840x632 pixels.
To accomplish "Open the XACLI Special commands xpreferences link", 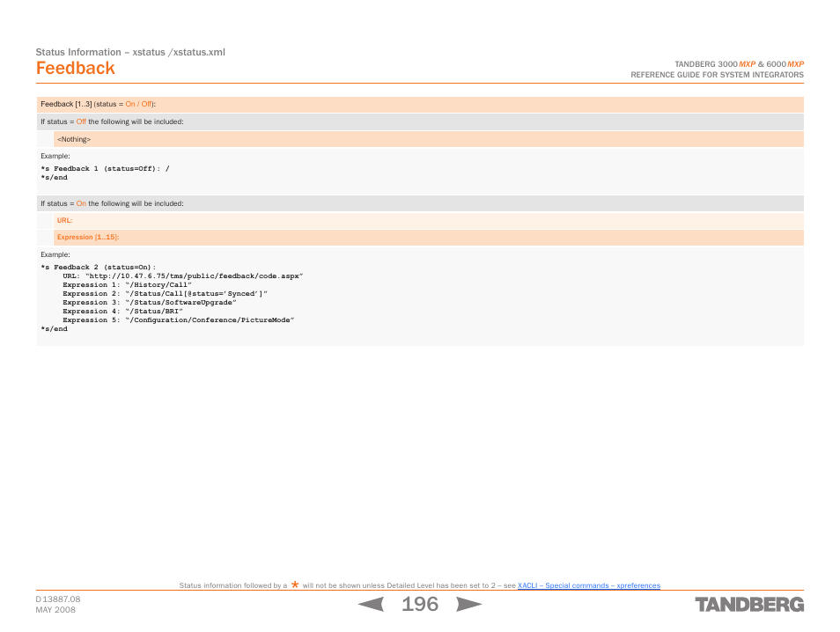I will (x=588, y=585).
